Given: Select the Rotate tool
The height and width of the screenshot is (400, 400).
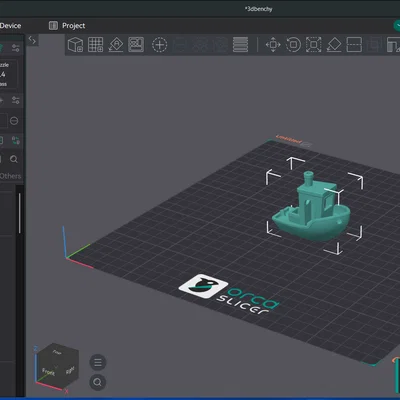Looking at the screenshot, I should 293,45.
